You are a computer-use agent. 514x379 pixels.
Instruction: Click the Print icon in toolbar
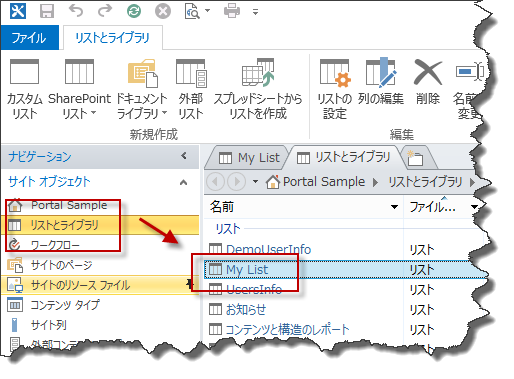pos(232,11)
